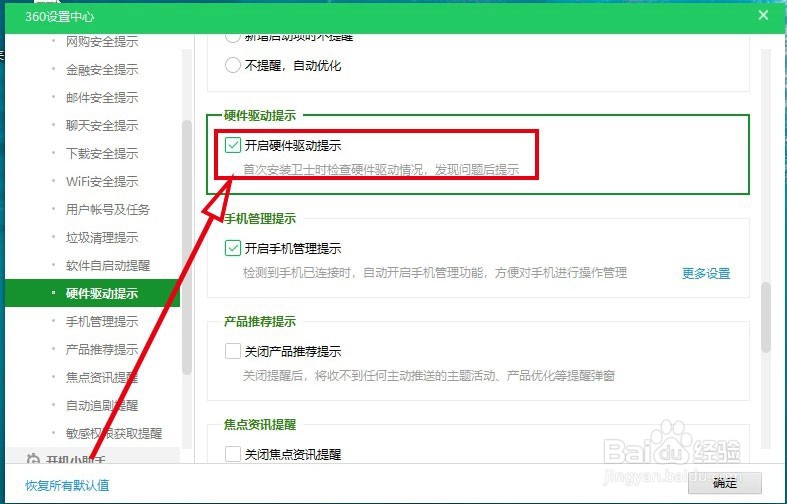This screenshot has width=787, height=504.
Task: Click the sidebar vertical scrollbar thumb
Action: (x=187, y=247)
